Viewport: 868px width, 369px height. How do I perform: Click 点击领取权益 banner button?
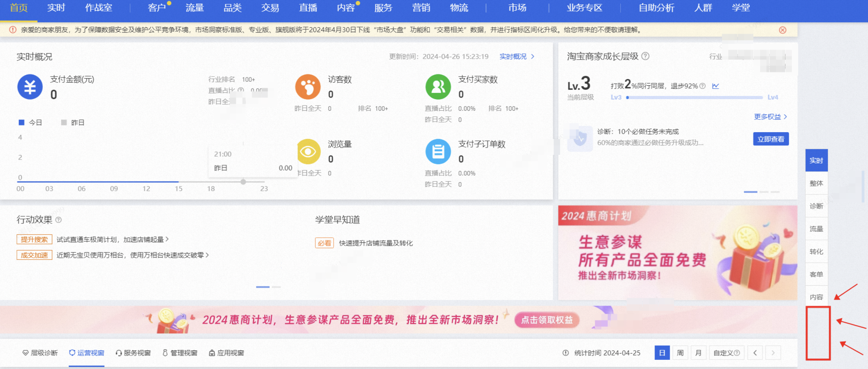tap(547, 320)
